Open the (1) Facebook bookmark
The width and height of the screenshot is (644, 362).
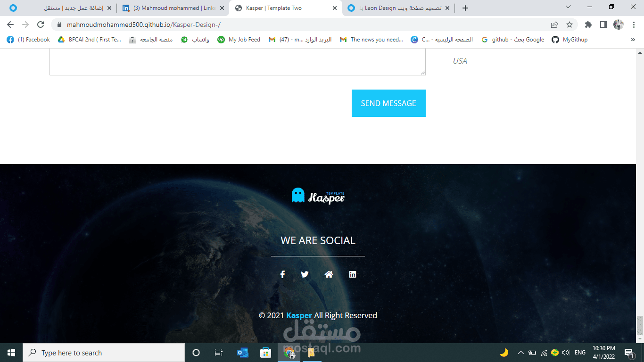pyautogui.click(x=28, y=40)
